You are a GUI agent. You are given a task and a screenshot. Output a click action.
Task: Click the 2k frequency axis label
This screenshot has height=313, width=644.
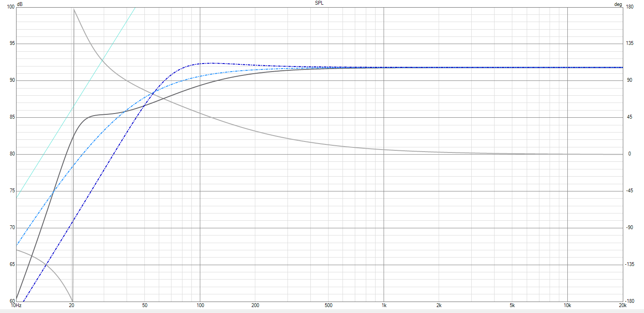[439, 305]
